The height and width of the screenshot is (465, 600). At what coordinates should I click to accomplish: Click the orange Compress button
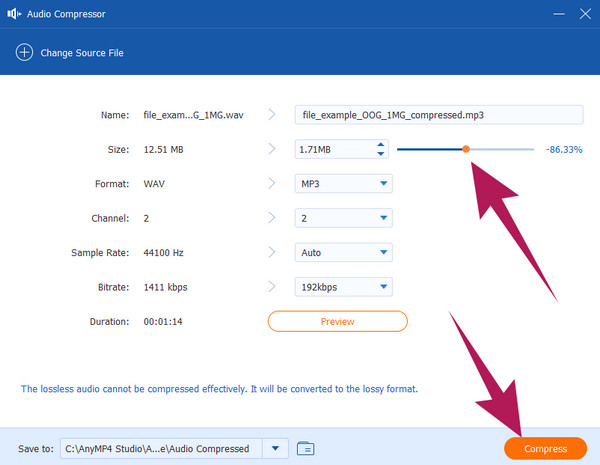tap(545, 449)
